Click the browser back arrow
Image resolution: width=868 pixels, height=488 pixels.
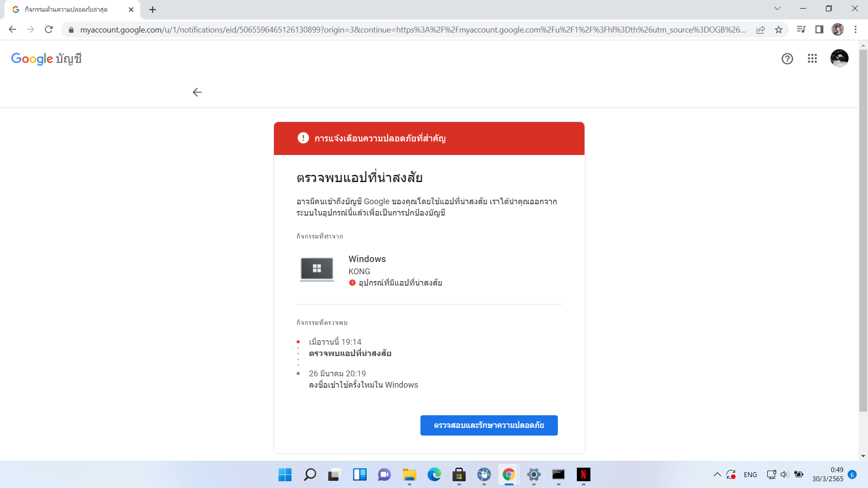(12, 29)
